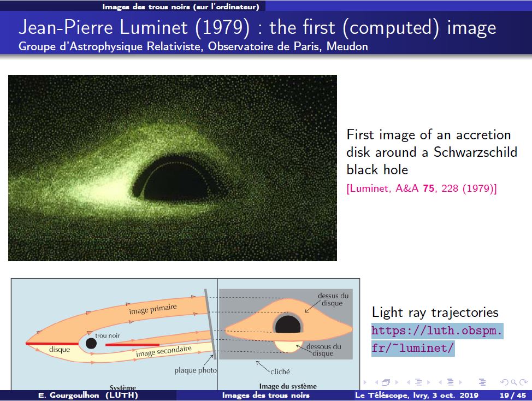Go to next section using right arrow

460,382
